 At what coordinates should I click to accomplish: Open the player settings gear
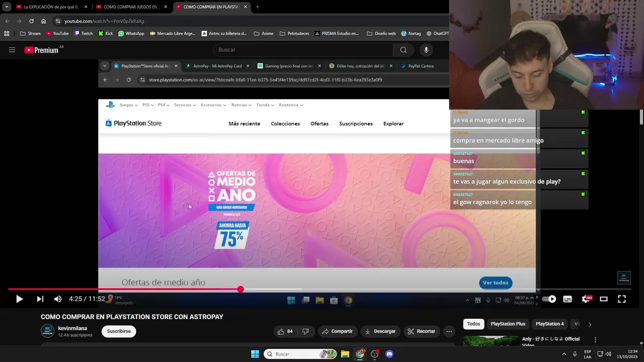(586, 299)
